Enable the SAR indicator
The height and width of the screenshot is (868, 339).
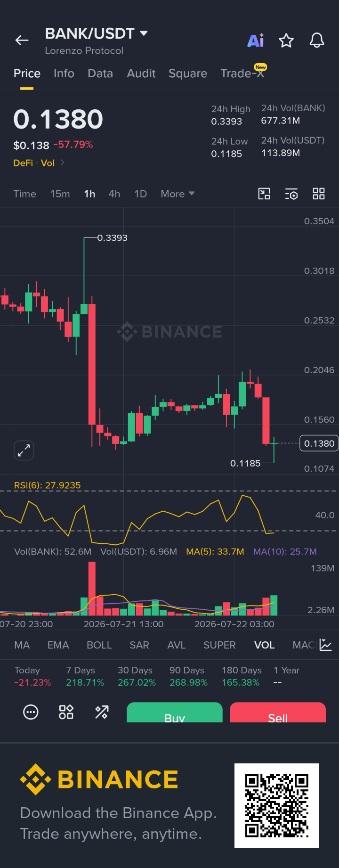pyautogui.click(x=139, y=645)
